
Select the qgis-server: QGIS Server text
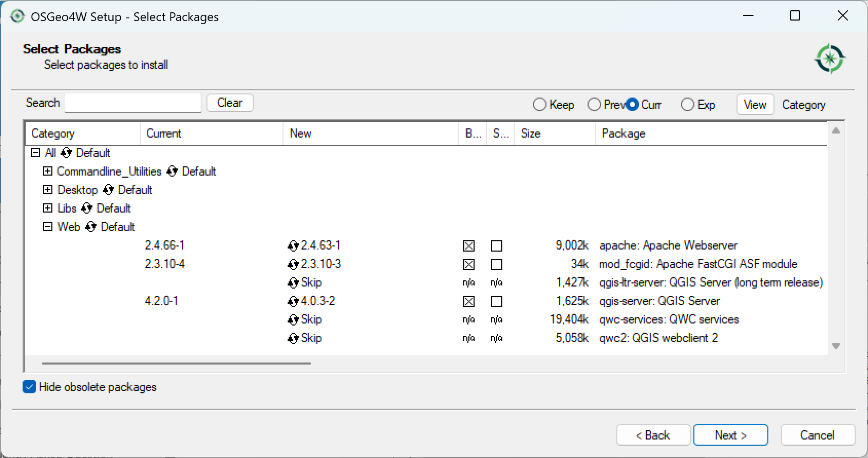click(659, 301)
